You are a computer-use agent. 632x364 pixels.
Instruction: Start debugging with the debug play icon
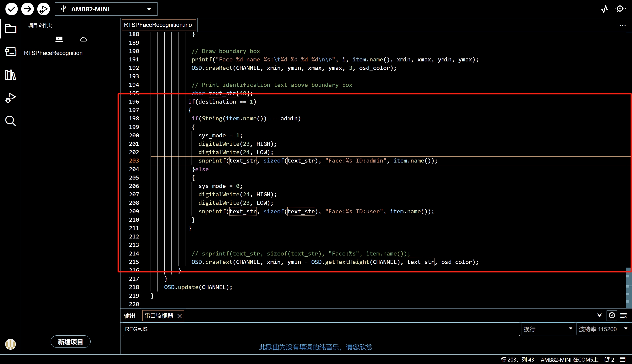pos(43,9)
